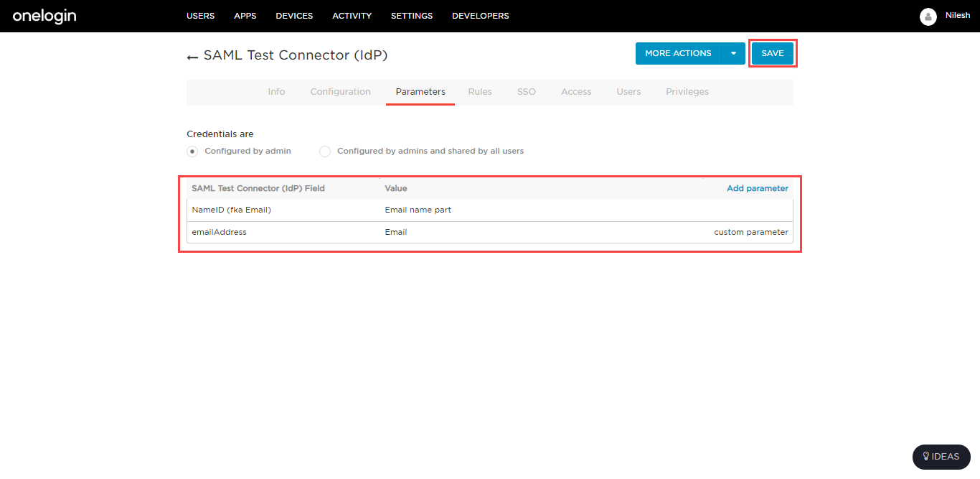This screenshot has height=479, width=980.
Task: Click the OneLogin logo
Action: (44, 16)
